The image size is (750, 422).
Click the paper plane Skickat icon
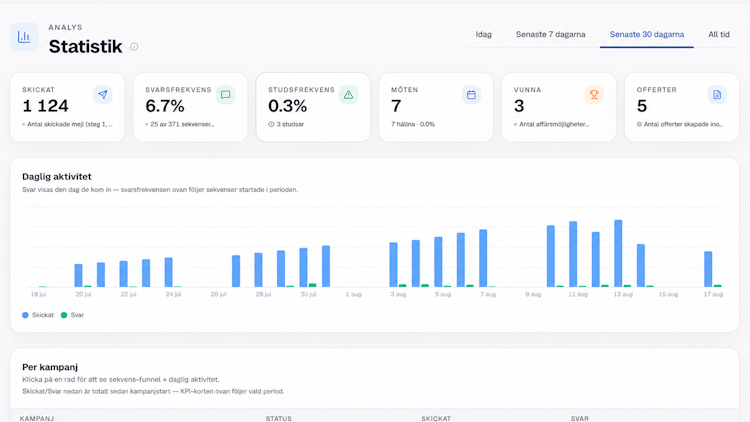(x=103, y=95)
